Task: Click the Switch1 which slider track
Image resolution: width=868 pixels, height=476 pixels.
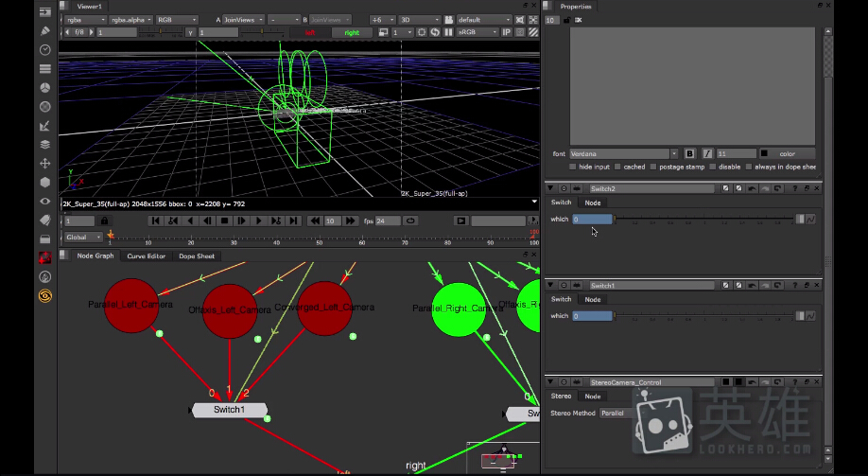Action: tap(704, 315)
